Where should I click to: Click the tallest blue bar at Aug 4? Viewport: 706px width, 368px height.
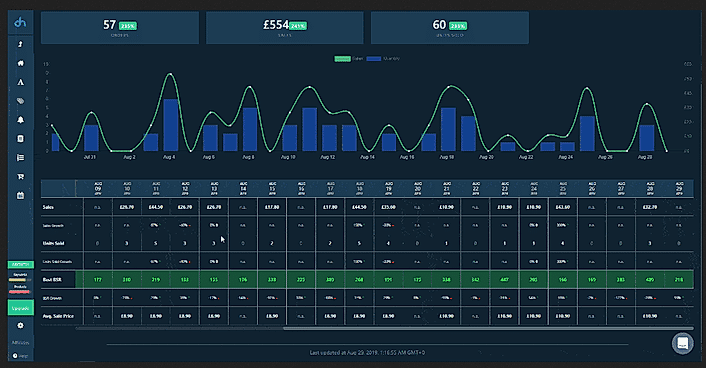tap(171, 125)
